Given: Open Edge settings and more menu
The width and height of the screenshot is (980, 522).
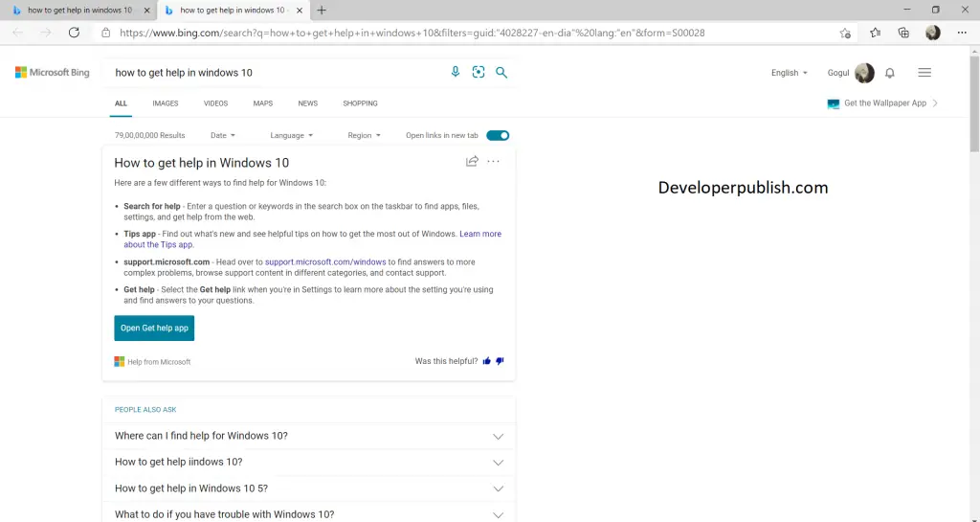Looking at the screenshot, I should 962,33.
